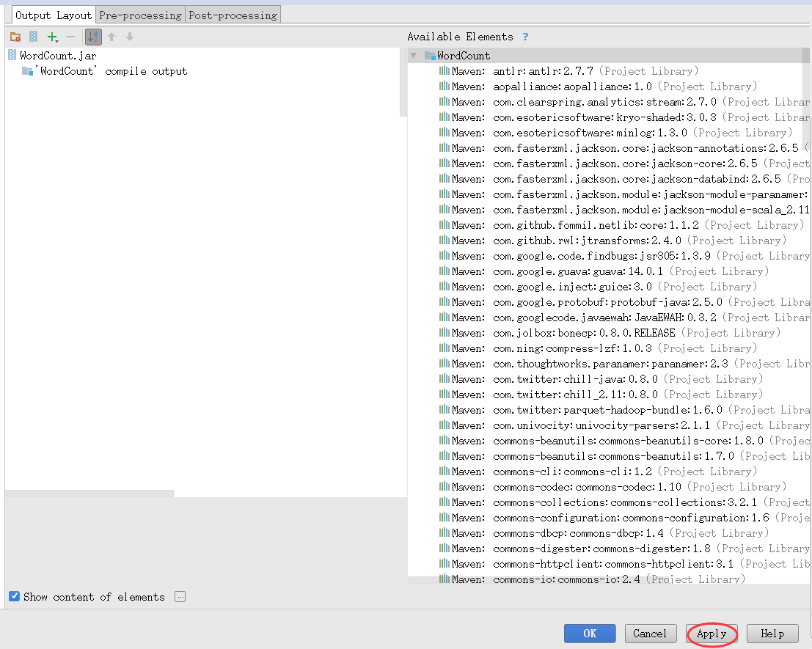Click the Create Archive toolbar icon
This screenshot has width=812, height=649.
33,37
